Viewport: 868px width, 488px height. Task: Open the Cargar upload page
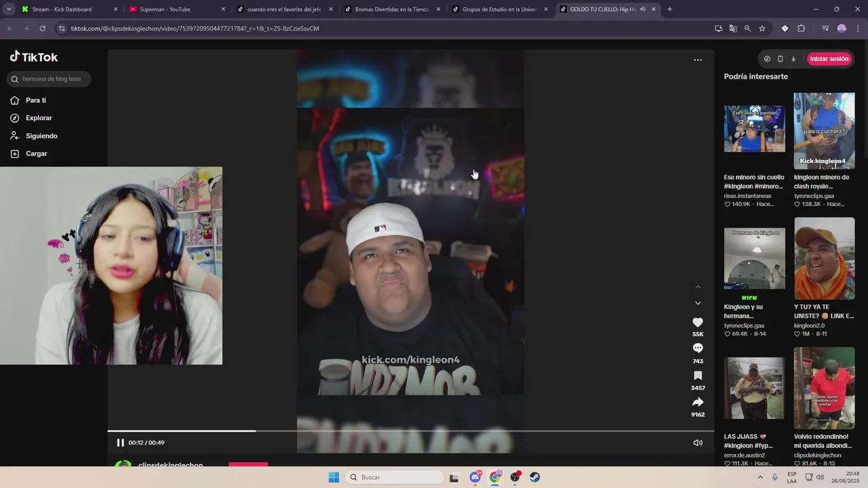(29, 154)
